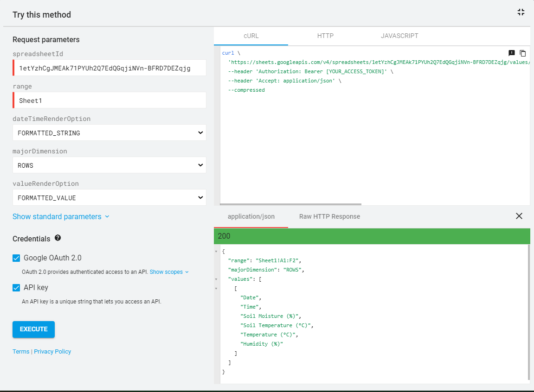Expand Show scopes link
This screenshot has height=392, width=534.
(169, 272)
